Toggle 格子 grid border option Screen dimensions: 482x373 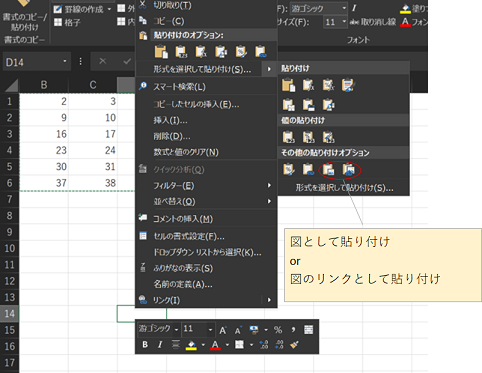(x=67, y=22)
